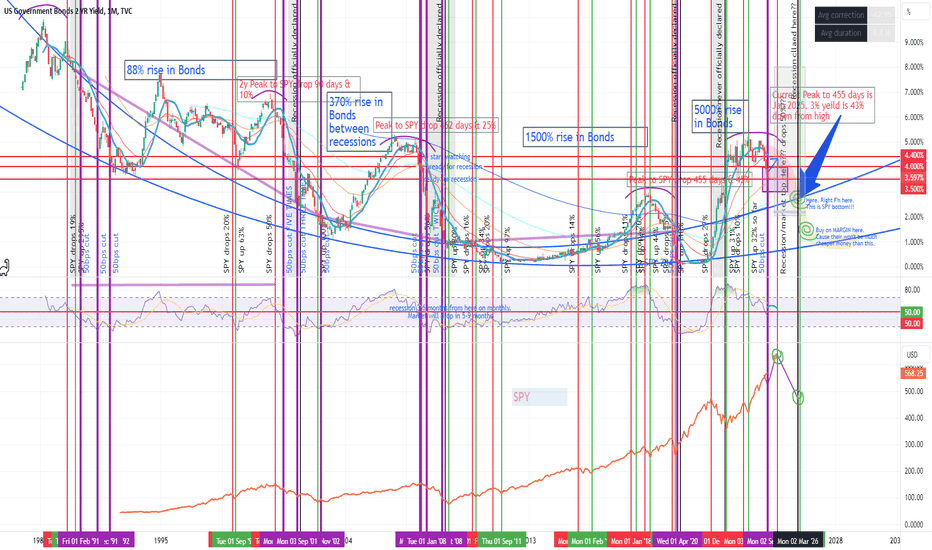This screenshot has height=550, width=932.
Task: Click the 568.25 SPY price label
Action: tap(914, 373)
